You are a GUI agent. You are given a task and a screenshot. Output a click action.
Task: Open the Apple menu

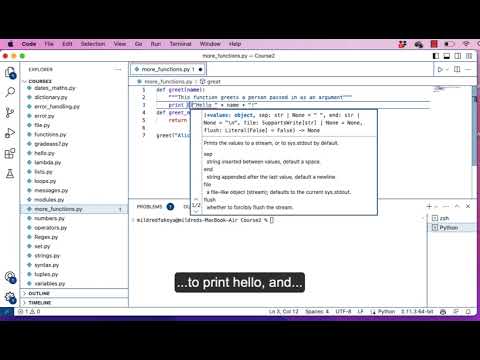pos(11,44)
